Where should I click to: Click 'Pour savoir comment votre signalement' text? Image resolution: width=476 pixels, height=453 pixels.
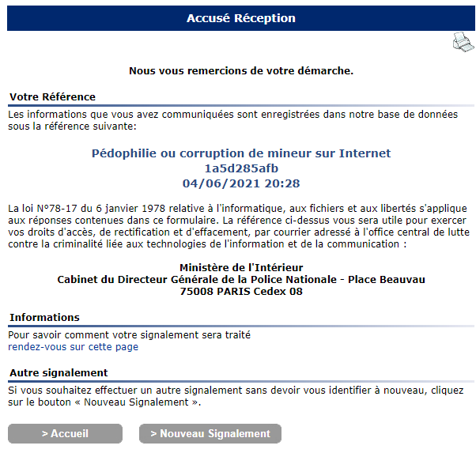(130, 335)
